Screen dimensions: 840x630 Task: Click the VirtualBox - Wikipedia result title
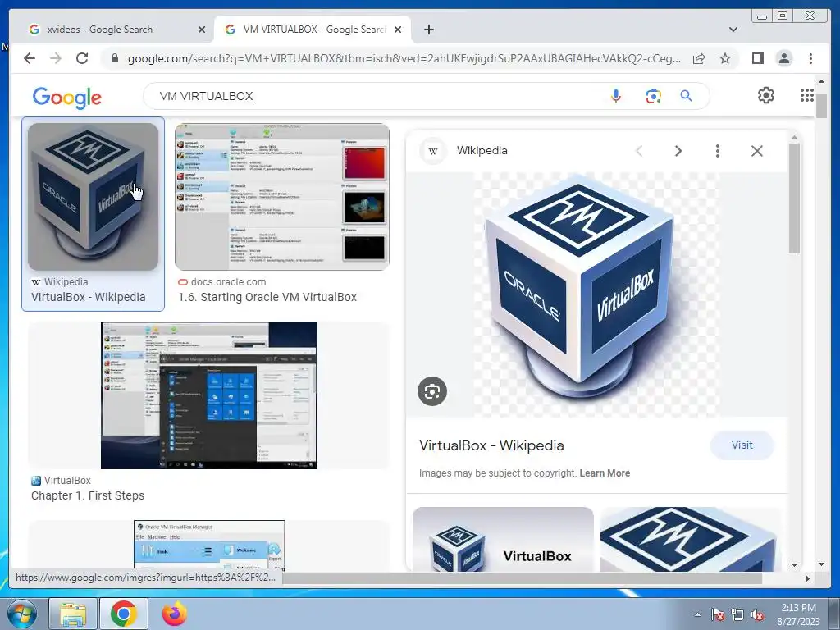[x=89, y=297]
